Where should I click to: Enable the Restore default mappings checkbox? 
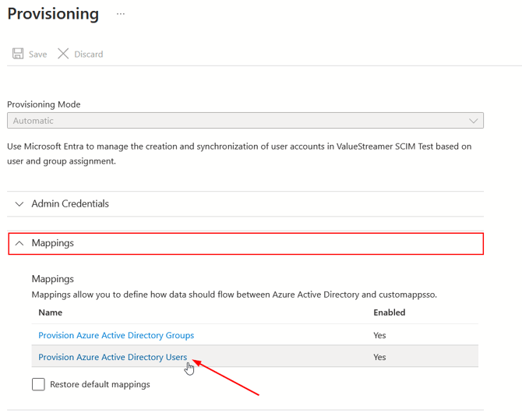[38, 384]
